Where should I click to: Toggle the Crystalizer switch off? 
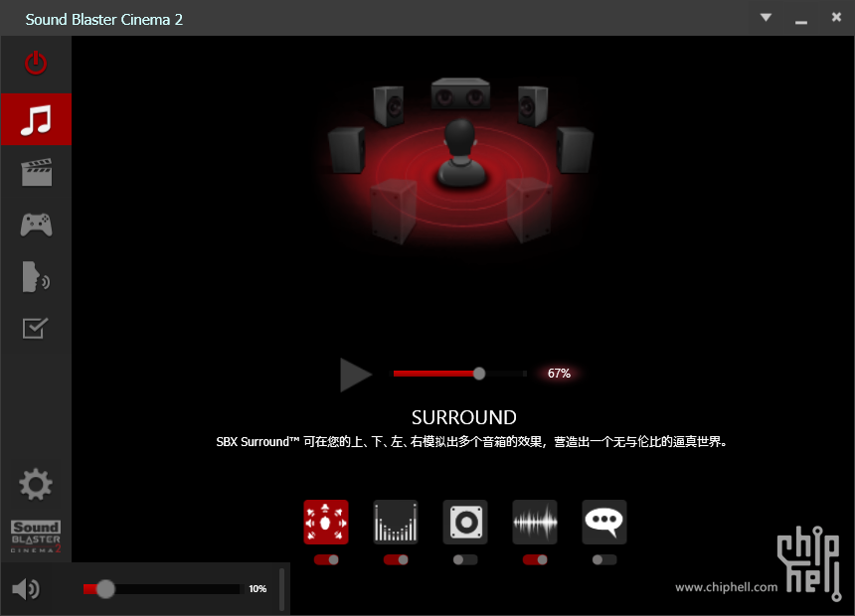396,559
